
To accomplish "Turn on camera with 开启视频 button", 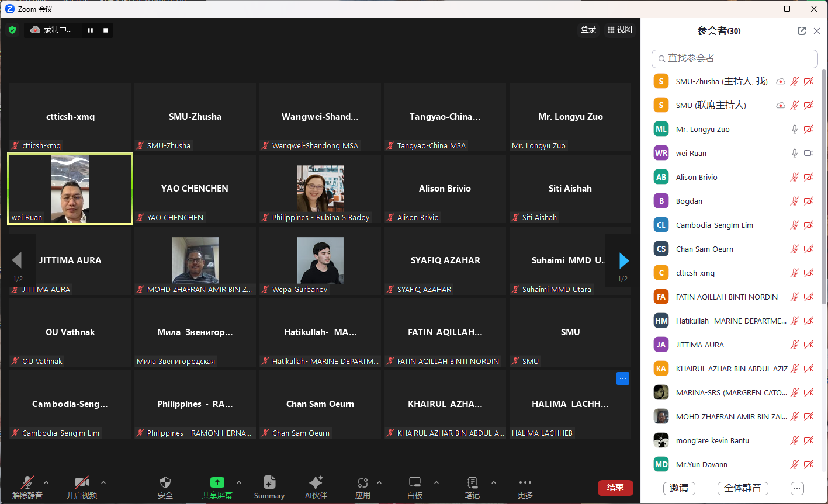I will [x=81, y=482].
